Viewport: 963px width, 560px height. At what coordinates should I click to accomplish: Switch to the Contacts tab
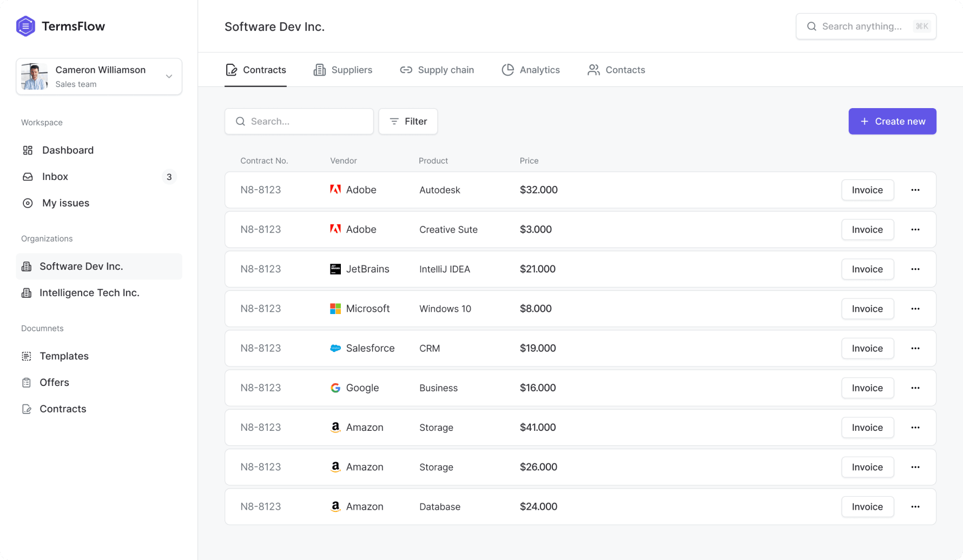616,70
